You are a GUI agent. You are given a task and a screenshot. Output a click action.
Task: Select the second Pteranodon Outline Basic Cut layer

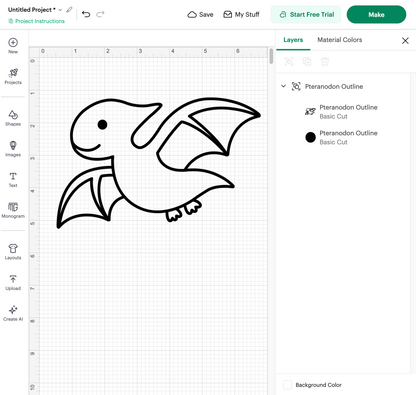pos(343,137)
